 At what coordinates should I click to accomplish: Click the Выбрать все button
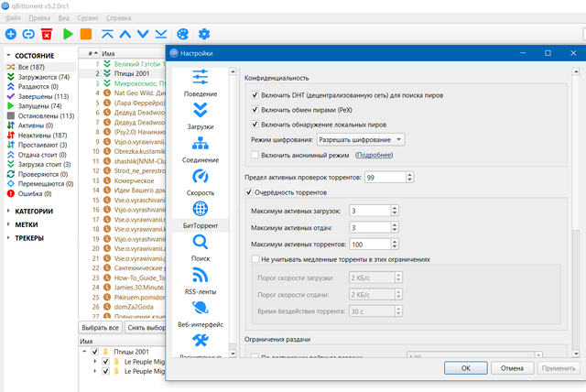tap(100, 328)
